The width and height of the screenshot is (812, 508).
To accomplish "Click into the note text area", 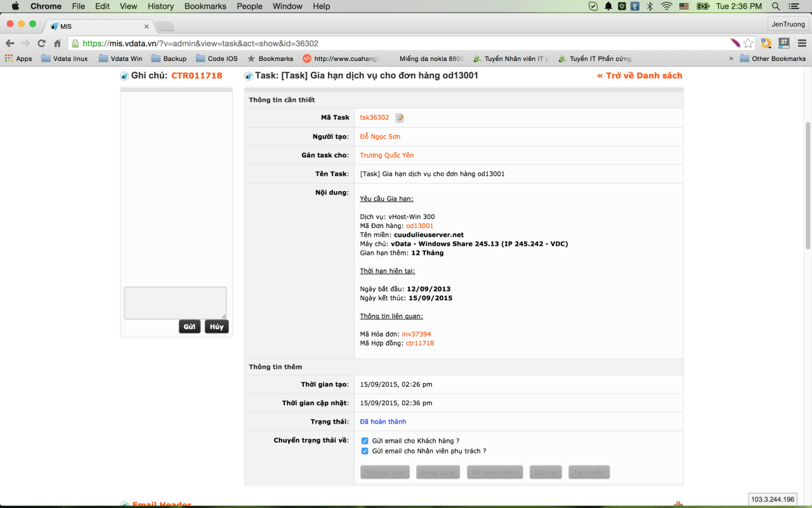I will (175, 302).
